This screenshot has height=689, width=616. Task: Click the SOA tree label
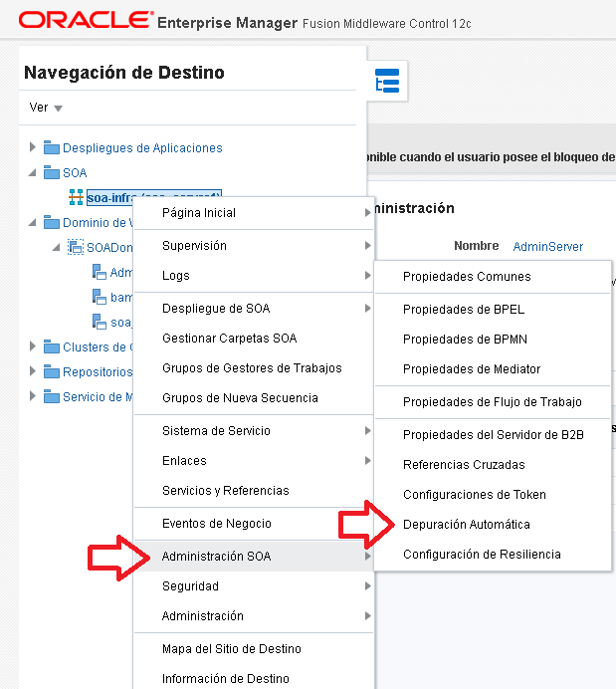(x=75, y=172)
